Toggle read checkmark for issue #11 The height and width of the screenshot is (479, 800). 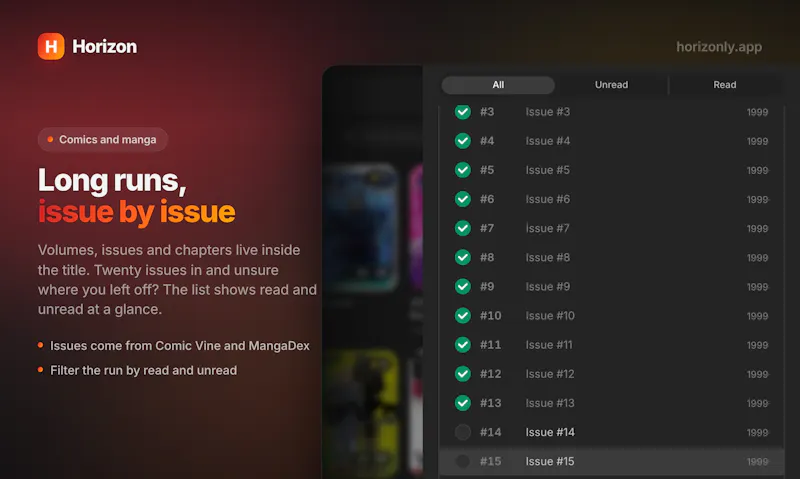click(x=463, y=345)
